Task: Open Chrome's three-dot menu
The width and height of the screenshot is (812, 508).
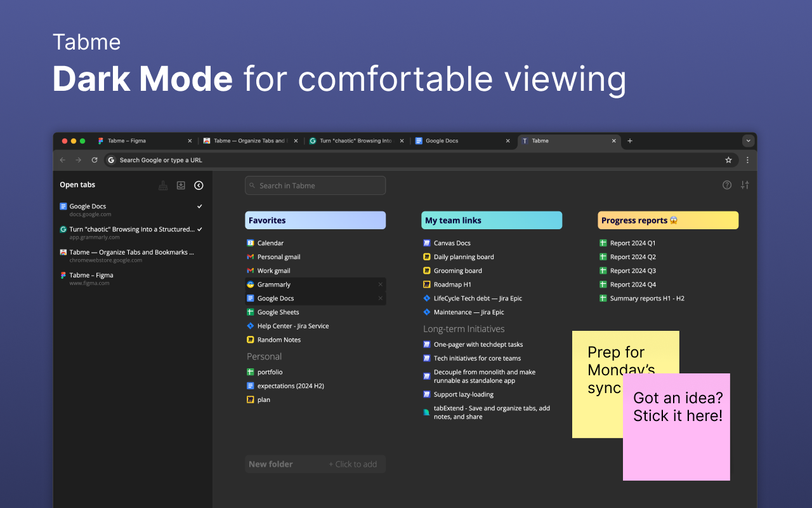Action: (747, 160)
